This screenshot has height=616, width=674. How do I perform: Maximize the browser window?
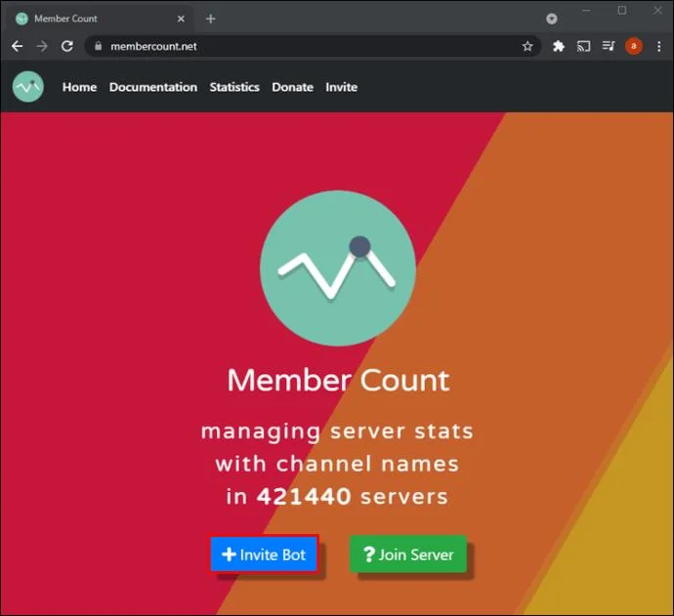621,11
